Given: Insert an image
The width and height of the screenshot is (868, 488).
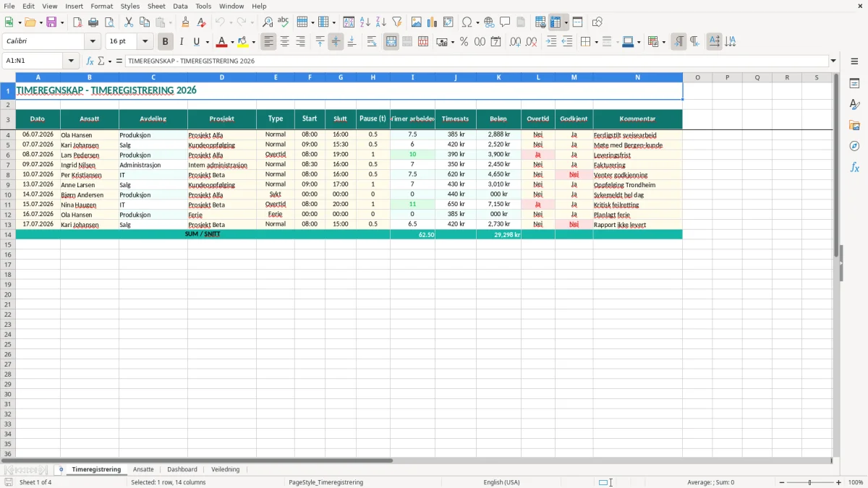Looking at the screenshot, I should pyautogui.click(x=417, y=22).
